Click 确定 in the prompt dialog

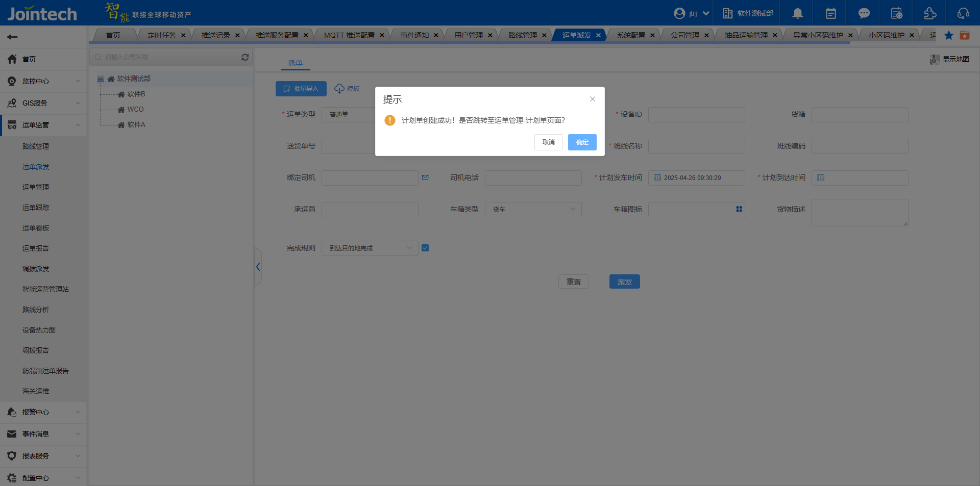pos(582,142)
